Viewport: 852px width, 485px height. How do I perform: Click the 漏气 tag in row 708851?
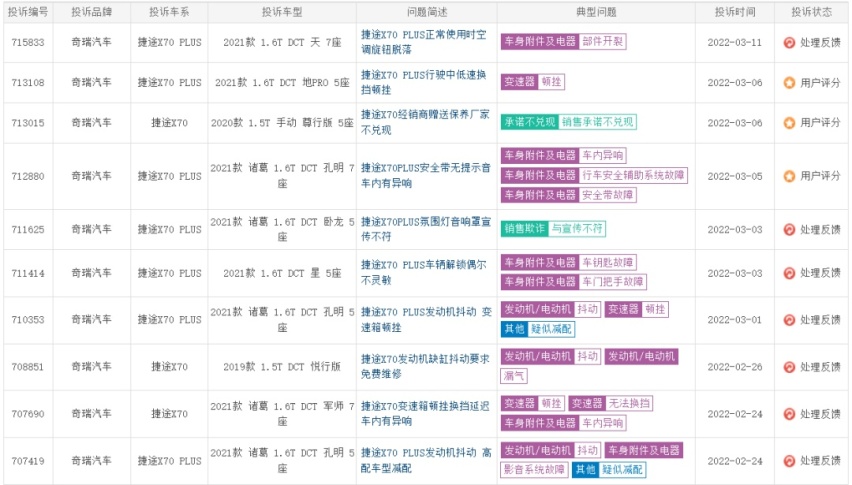[x=514, y=376]
